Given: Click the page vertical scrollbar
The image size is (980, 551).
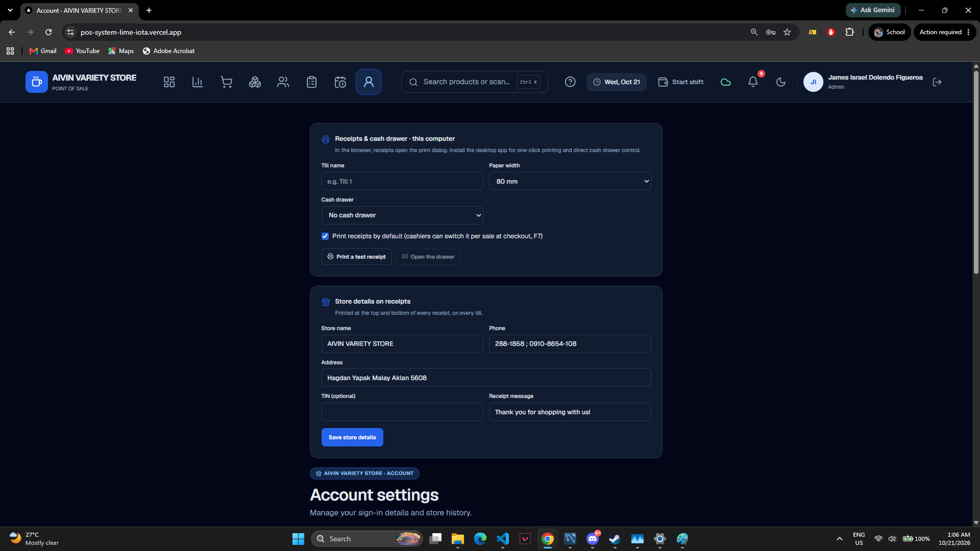Looking at the screenshot, I should click(x=976, y=173).
